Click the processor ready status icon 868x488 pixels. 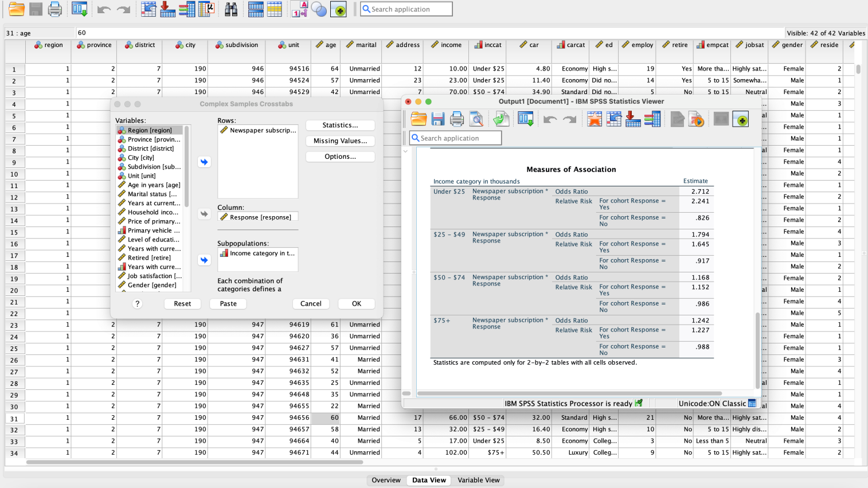(x=639, y=403)
